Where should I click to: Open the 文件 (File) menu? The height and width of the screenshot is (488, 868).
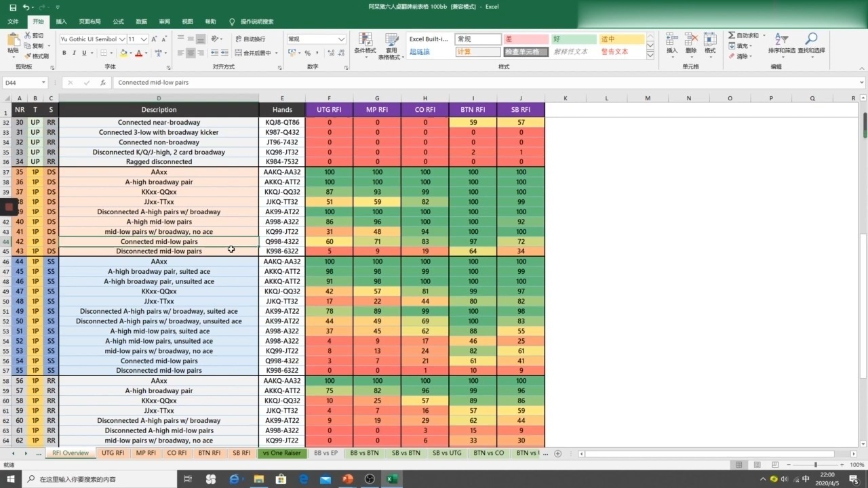click(x=13, y=22)
